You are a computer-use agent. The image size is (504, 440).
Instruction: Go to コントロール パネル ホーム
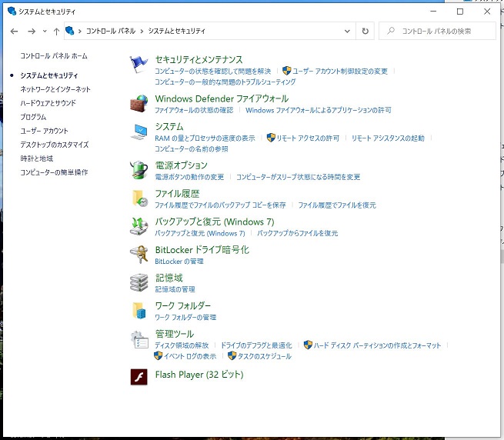(54, 56)
